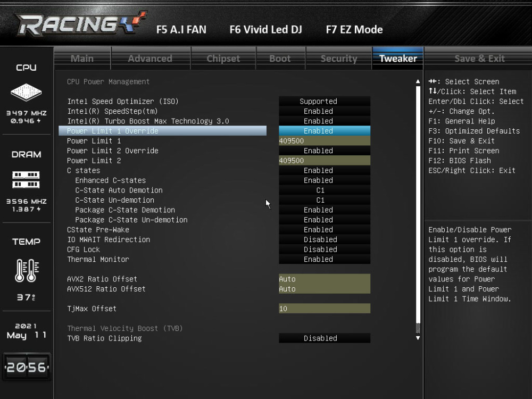This screenshot has height=399, width=532.
Task: Click the DRAM memory modules icon
Action: click(26, 180)
